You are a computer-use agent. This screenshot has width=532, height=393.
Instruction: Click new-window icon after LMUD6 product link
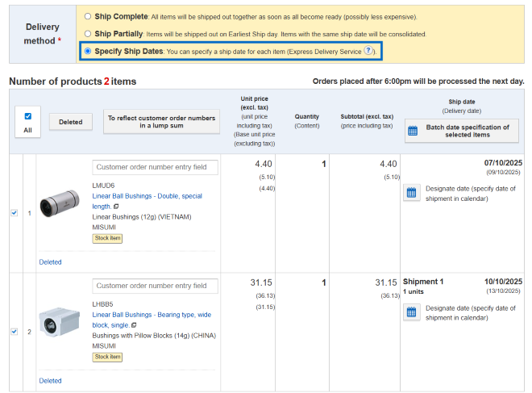(116, 207)
